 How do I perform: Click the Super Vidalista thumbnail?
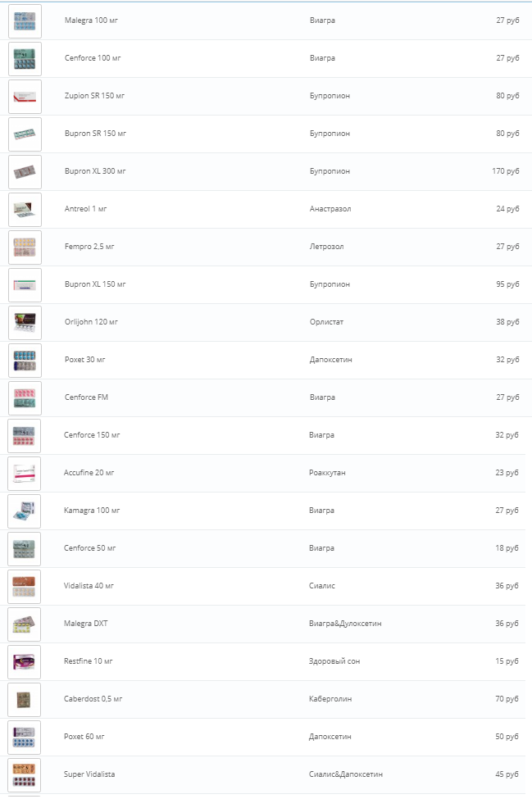25,773
